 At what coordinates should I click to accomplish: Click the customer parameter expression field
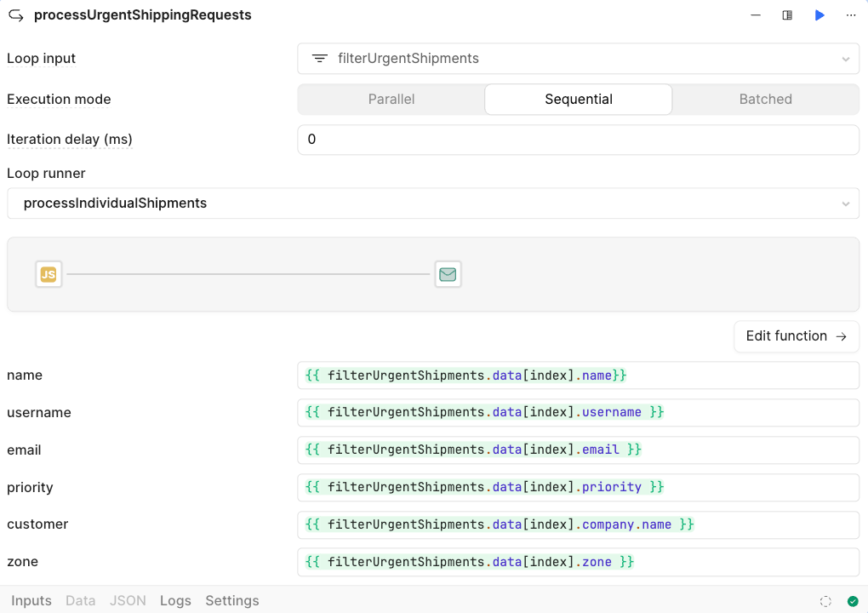pyautogui.click(x=578, y=524)
